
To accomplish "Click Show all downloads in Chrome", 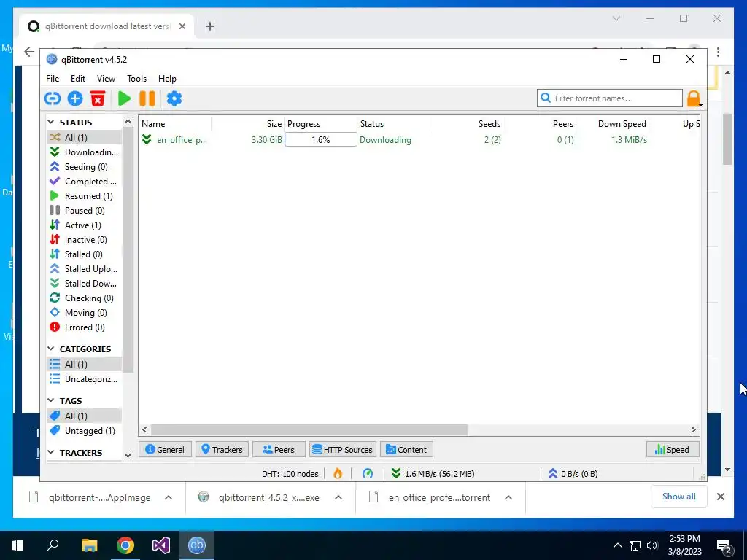I will pyautogui.click(x=678, y=497).
